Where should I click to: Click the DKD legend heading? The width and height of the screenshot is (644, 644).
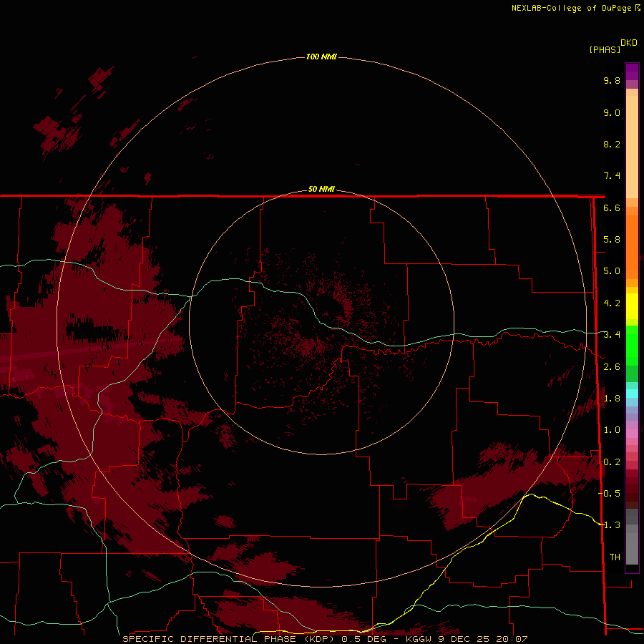[x=629, y=43]
